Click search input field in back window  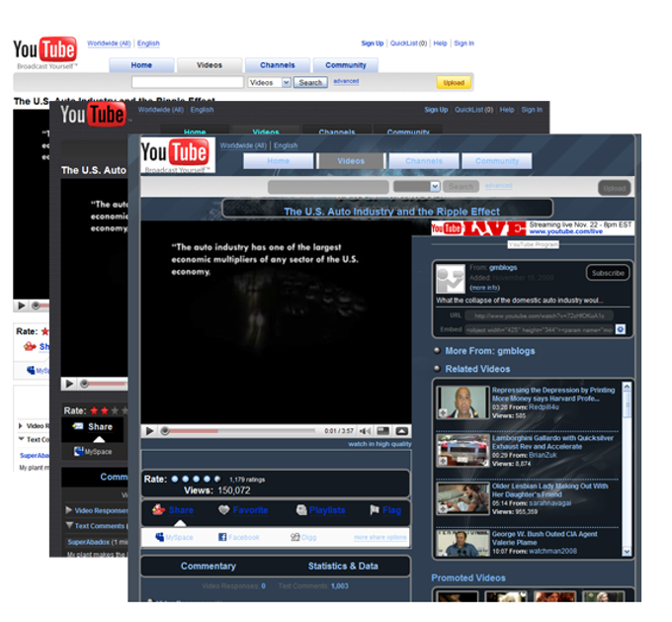tap(188, 82)
